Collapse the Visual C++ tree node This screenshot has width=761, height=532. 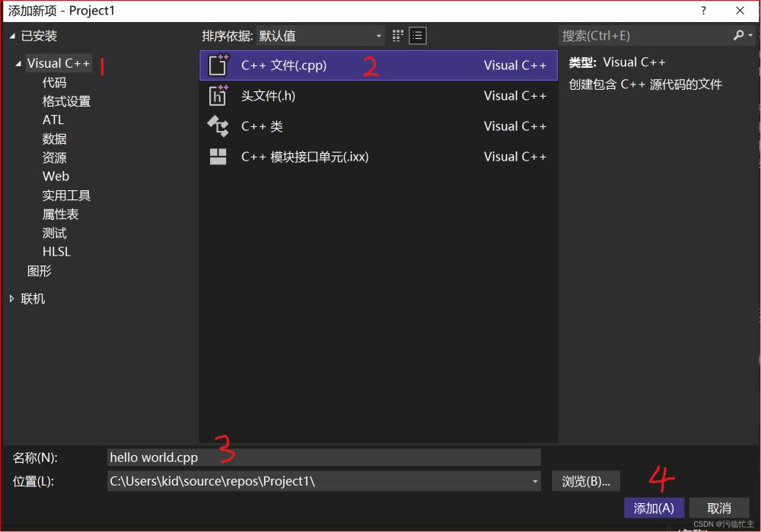pos(18,64)
